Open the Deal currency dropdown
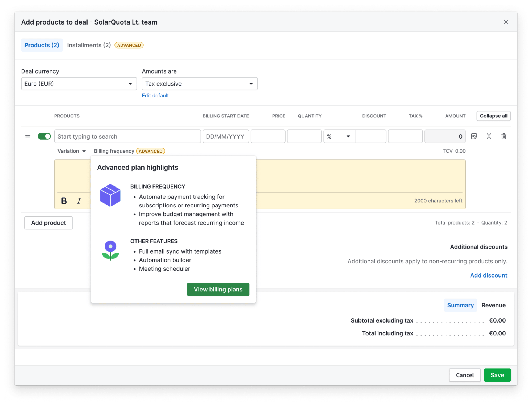532x403 pixels. pos(78,83)
